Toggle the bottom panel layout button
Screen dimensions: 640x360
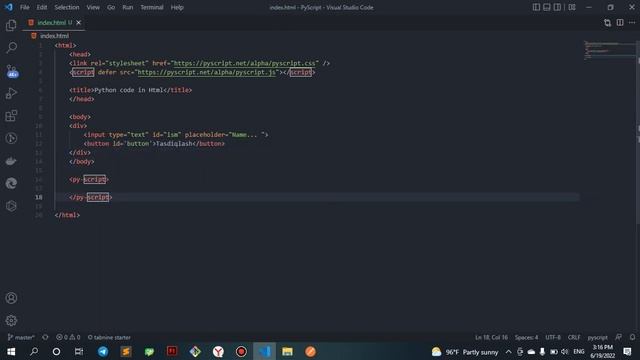547,7
